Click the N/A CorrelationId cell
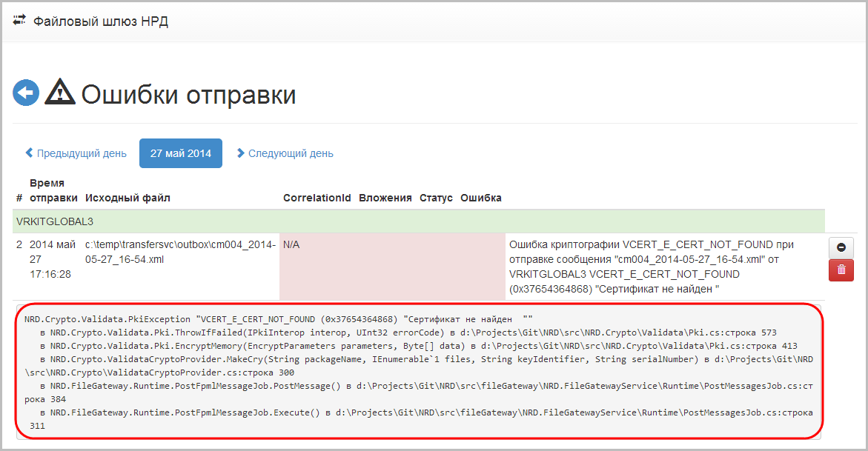Screen dimensions: 868x451 (x=291, y=244)
